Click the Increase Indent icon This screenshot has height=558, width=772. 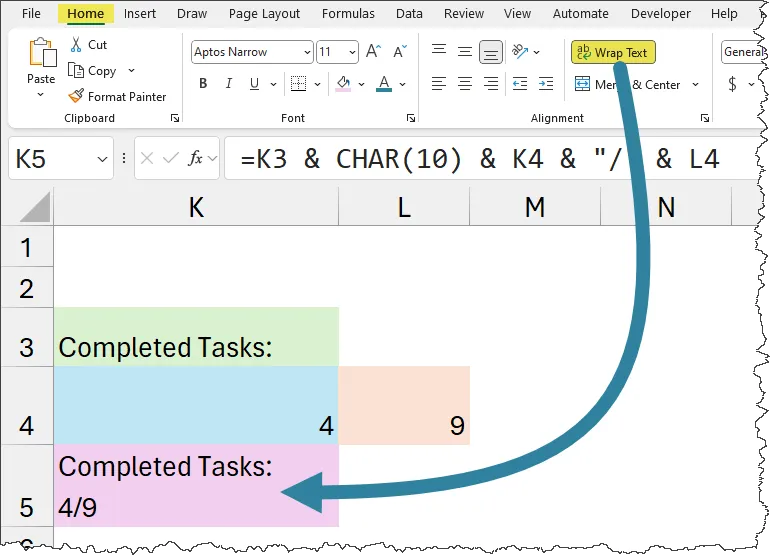pyautogui.click(x=546, y=84)
